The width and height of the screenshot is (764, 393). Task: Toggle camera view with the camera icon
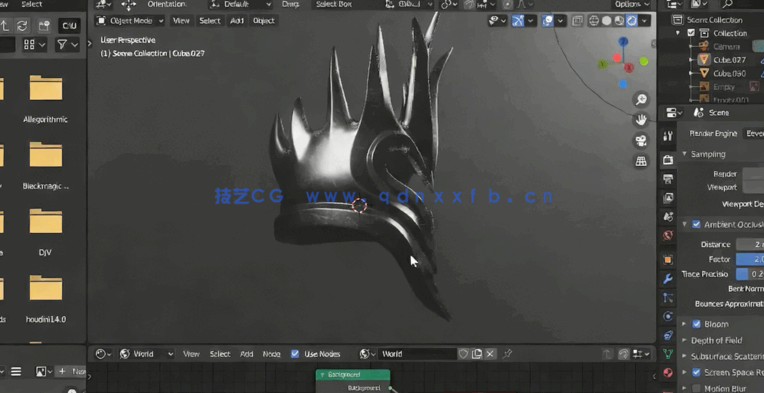pos(641,141)
